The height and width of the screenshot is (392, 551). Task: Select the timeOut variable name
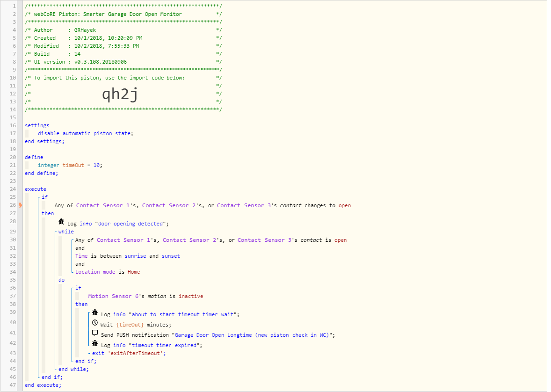73,165
